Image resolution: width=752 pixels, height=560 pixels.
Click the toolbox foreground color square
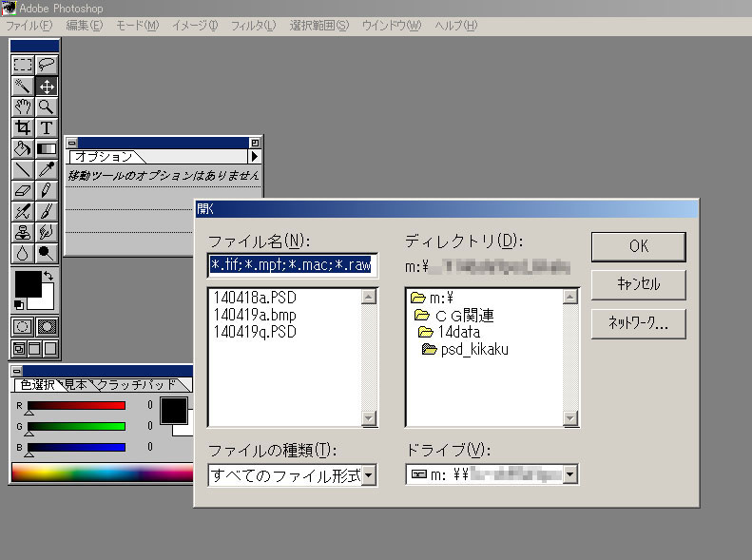tap(28, 284)
